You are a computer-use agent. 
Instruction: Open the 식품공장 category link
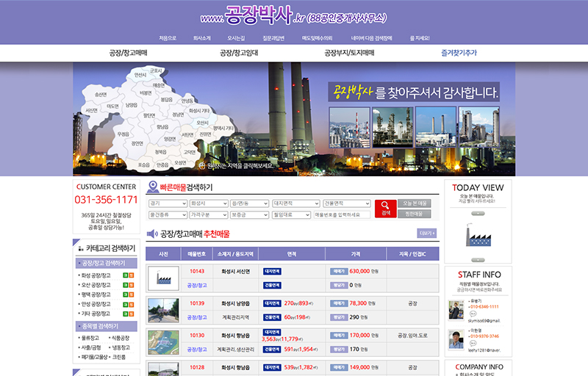click(x=121, y=338)
